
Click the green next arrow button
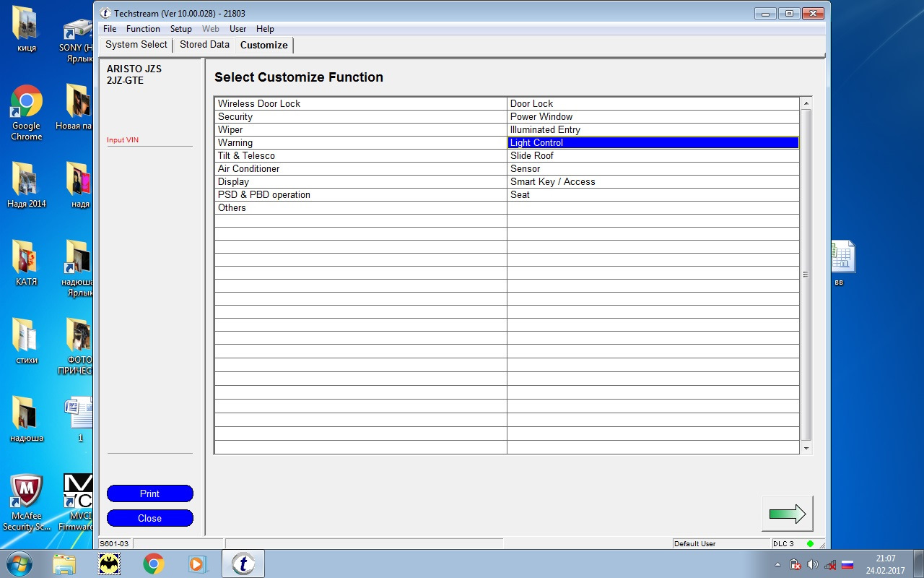click(787, 514)
